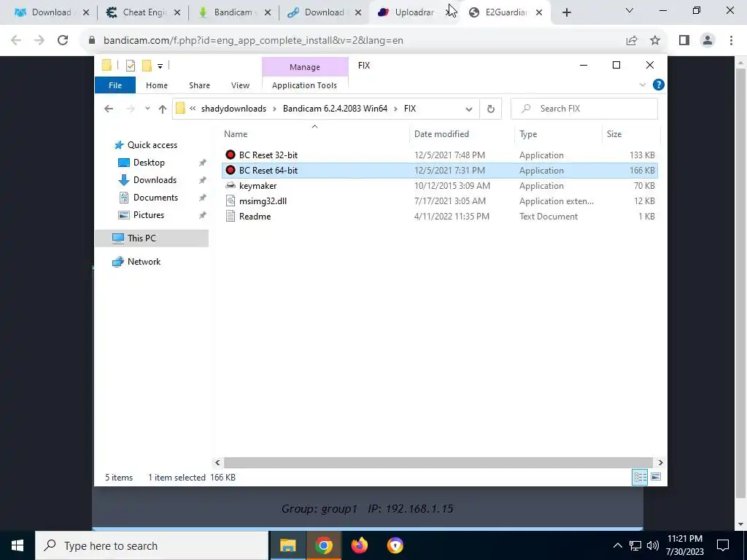Show hidden path folders via double chevron
This screenshot has width=747, height=560.
coord(193,109)
